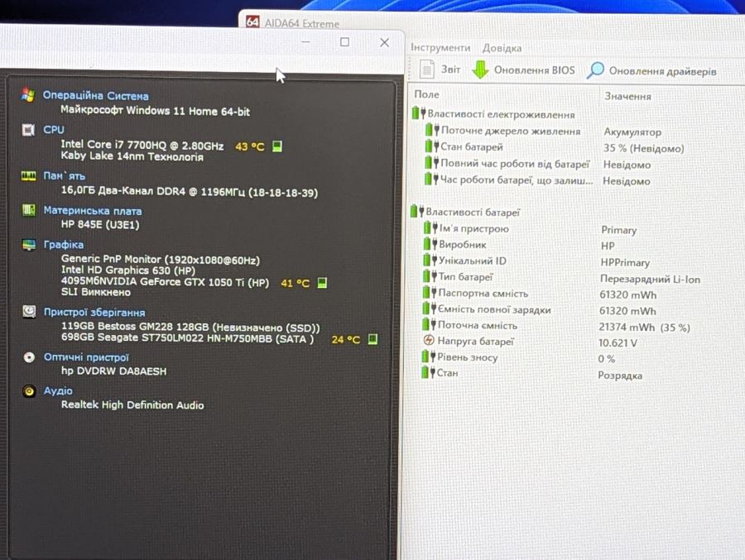Image resolution: width=745 pixels, height=560 pixels.
Task: Click Оновлення BIOS green arrow icon
Action: pyautogui.click(x=480, y=69)
